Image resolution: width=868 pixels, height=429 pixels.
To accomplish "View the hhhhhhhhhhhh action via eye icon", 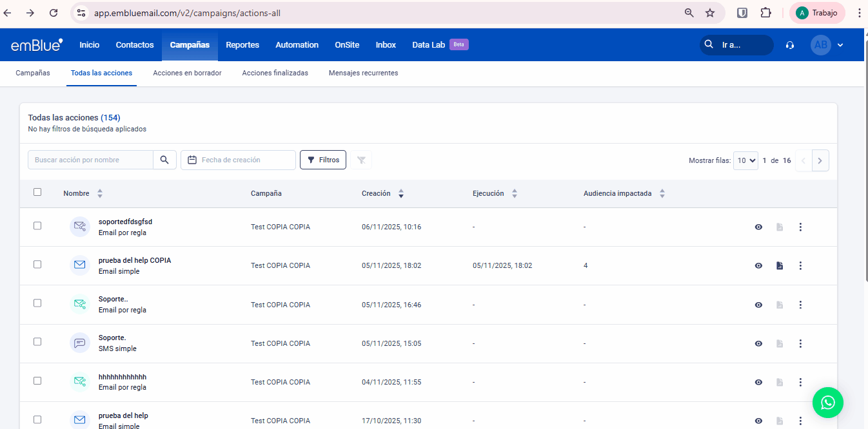I will 759,382.
